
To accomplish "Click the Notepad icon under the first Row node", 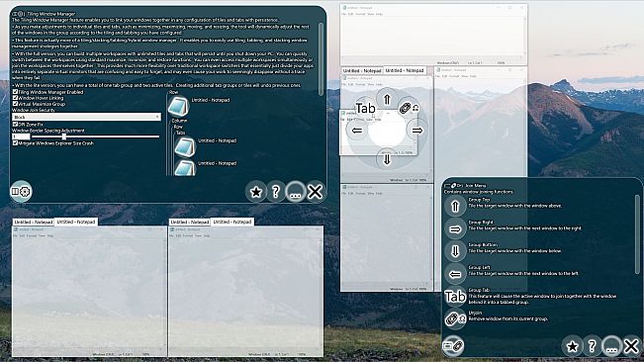I will (x=178, y=107).
